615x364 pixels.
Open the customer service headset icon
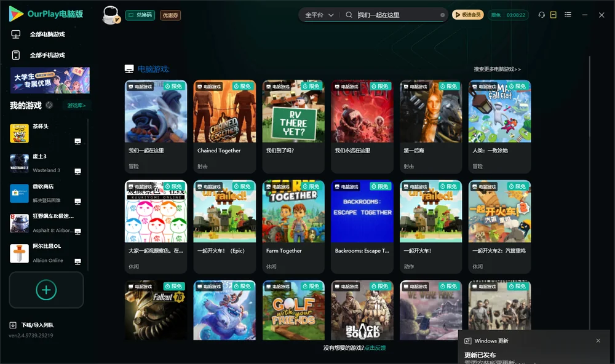[x=541, y=15]
